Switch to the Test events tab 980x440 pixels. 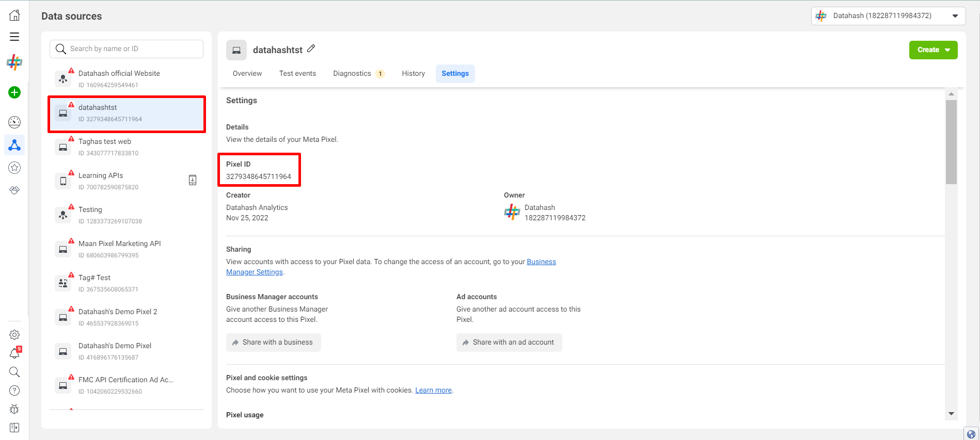(x=297, y=73)
